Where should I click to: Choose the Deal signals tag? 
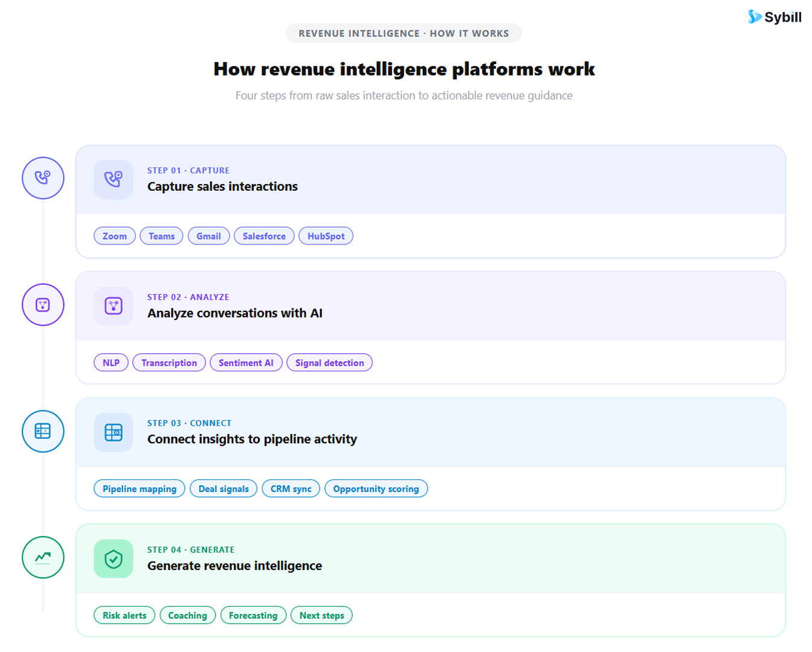click(x=224, y=489)
